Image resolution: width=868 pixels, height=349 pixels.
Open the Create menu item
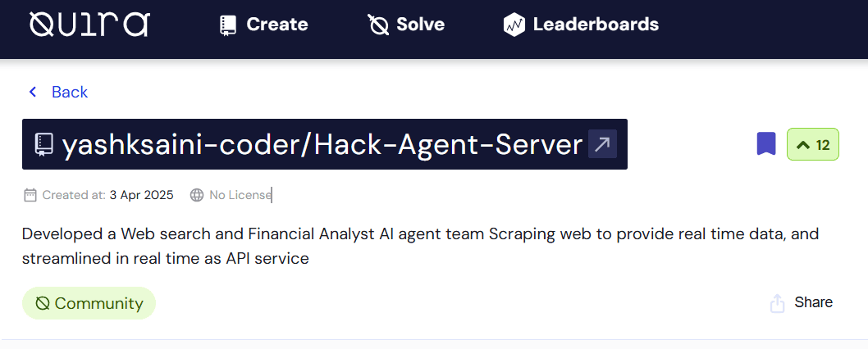coord(276,25)
